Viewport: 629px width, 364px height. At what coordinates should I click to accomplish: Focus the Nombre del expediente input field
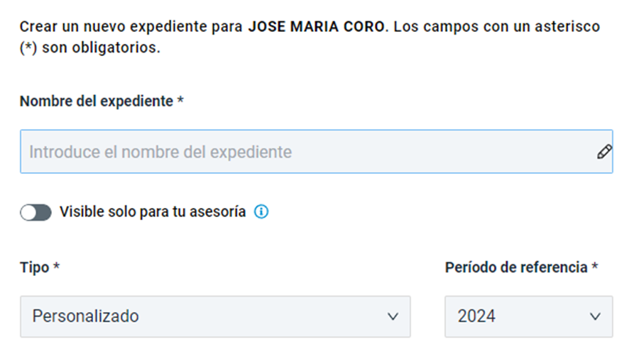point(317,152)
